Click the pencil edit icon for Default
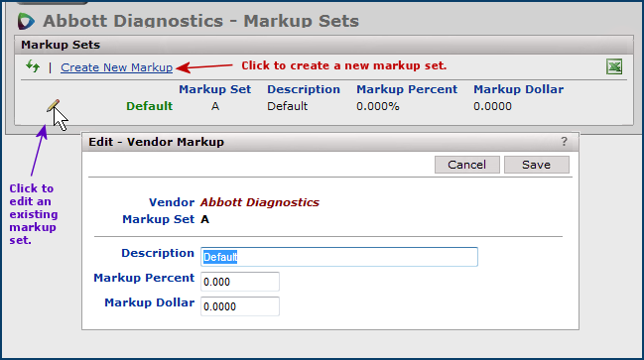Image resolution: width=644 pixels, height=360 pixels. 53,105
